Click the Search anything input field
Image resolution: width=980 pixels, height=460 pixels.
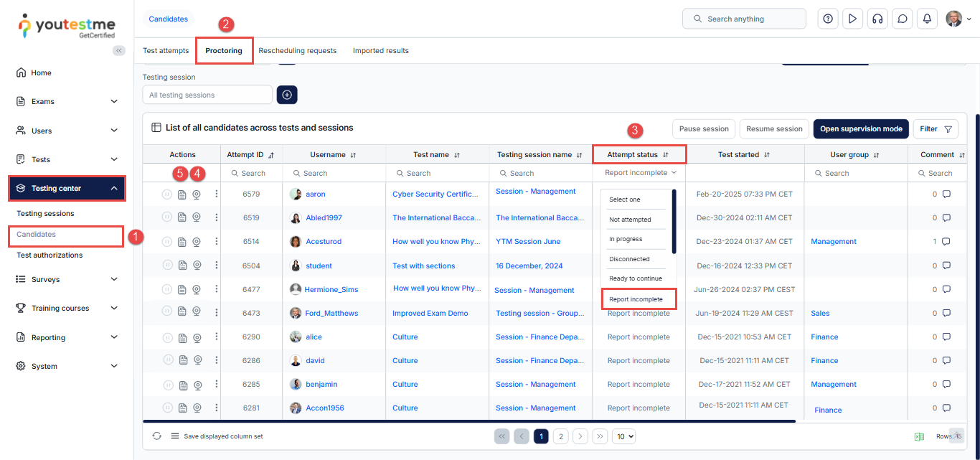coord(745,19)
